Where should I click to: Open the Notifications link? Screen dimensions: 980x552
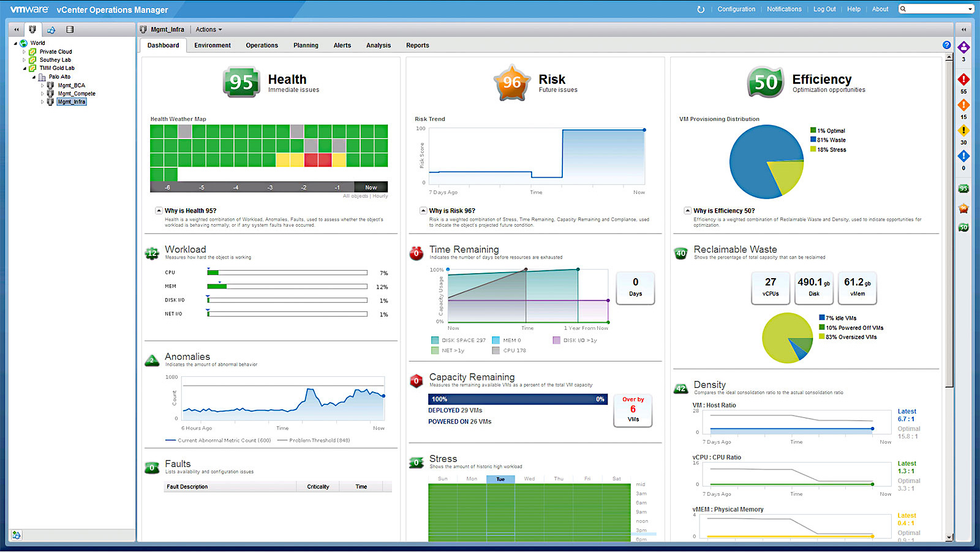click(x=784, y=9)
